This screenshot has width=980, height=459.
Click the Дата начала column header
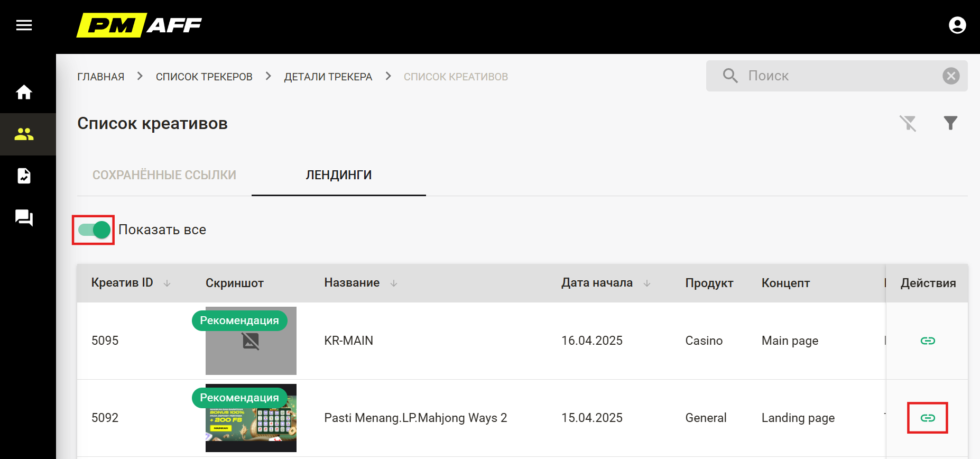(x=597, y=283)
